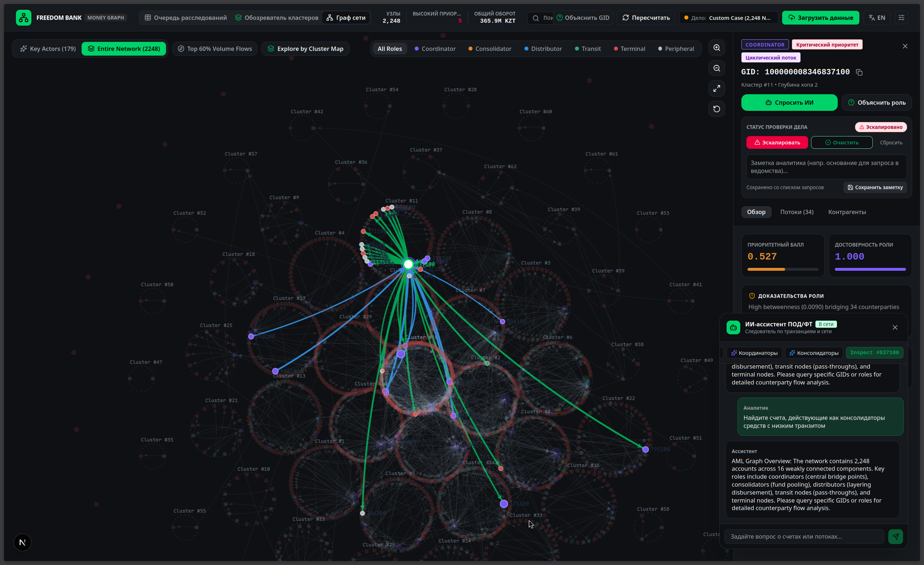This screenshot has width=924, height=565.
Task: Click the Freedom Bank logo
Action: 23,18
